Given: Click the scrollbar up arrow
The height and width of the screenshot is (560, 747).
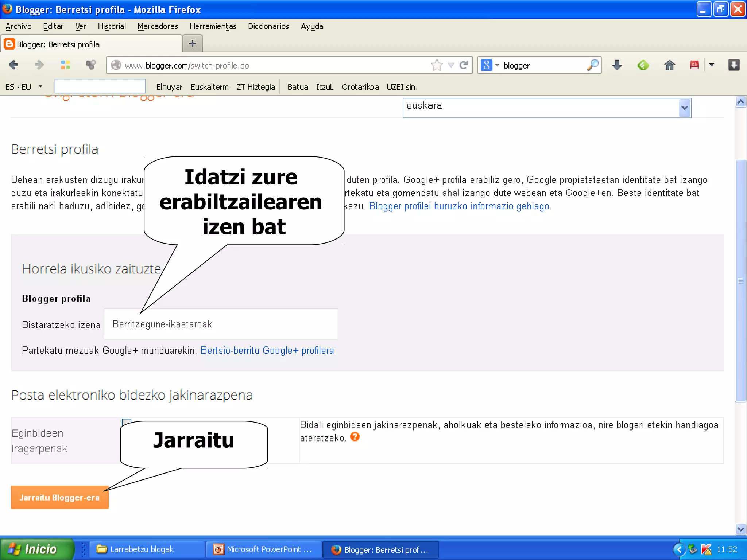Looking at the screenshot, I should pos(741,102).
